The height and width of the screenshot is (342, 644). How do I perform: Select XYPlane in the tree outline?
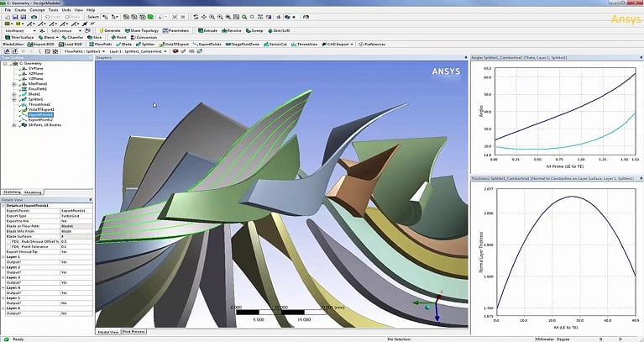coord(35,68)
